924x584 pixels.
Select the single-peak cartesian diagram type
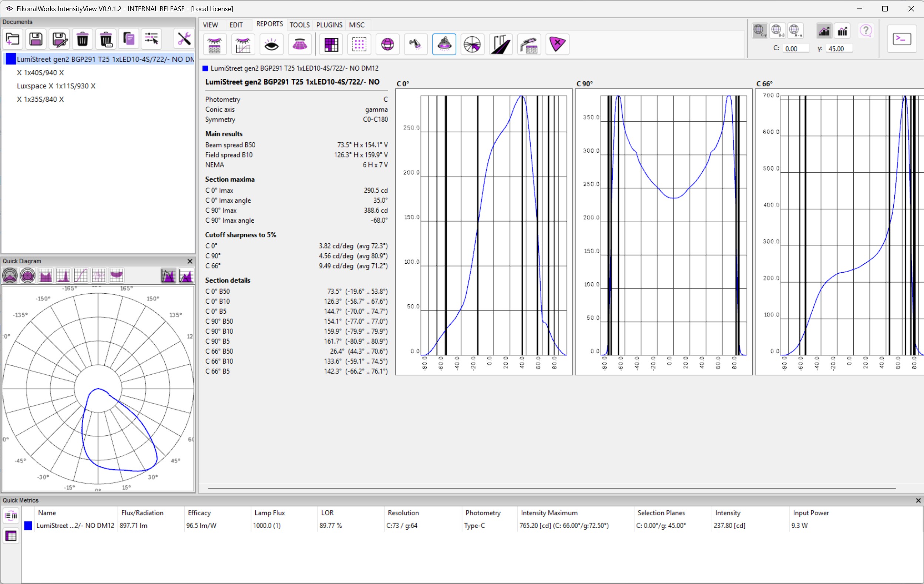tap(63, 275)
